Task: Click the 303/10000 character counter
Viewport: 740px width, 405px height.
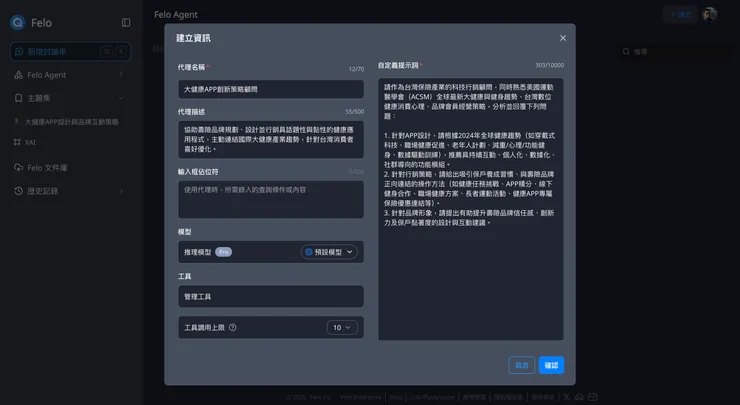Action: [549, 65]
